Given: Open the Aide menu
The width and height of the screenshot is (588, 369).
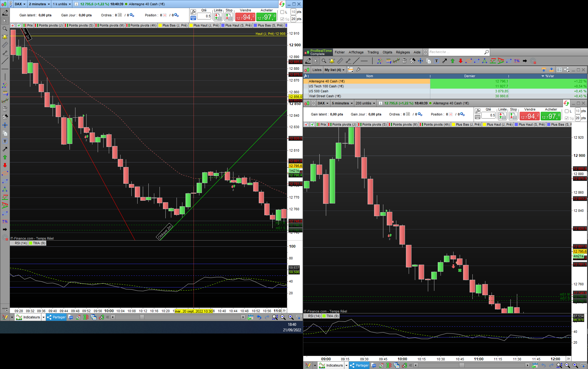Looking at the screenshot, I should click(x=417, y=52).
